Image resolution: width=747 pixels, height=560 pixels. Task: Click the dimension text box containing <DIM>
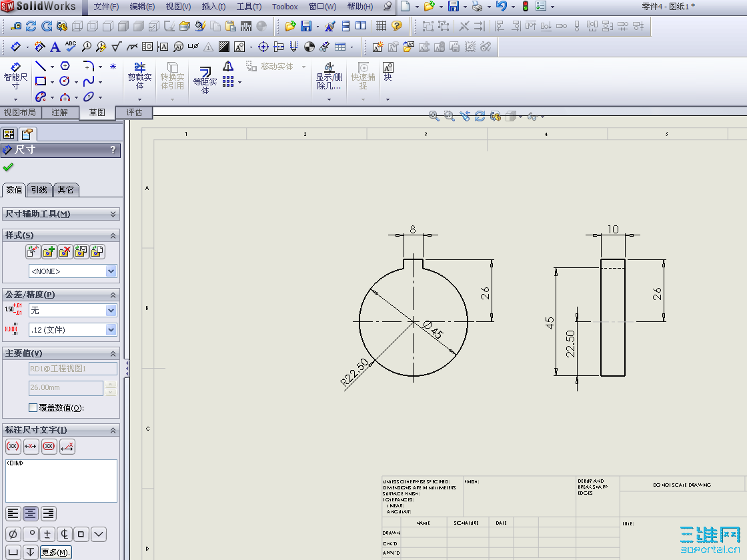coord(61,481)
